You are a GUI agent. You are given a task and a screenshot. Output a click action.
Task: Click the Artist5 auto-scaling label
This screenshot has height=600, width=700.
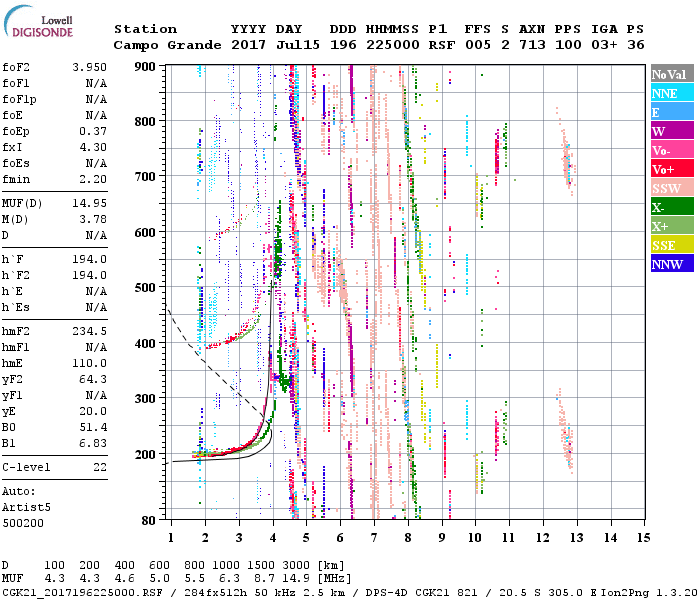(26, 507)
